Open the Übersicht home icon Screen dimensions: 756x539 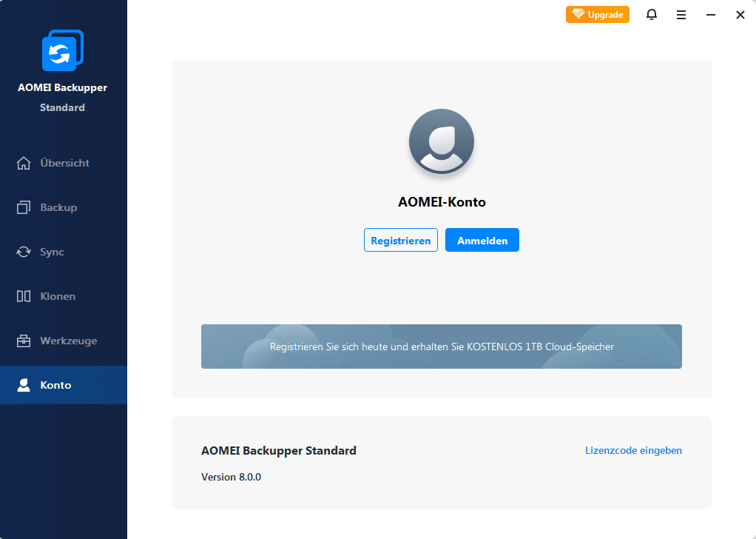pos(24,163)
